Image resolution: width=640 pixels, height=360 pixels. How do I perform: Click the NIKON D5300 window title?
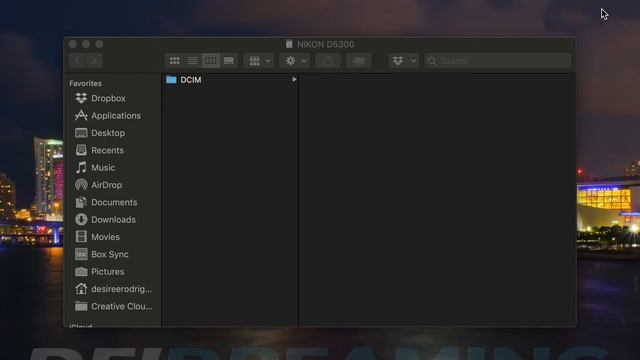(325, 44)
